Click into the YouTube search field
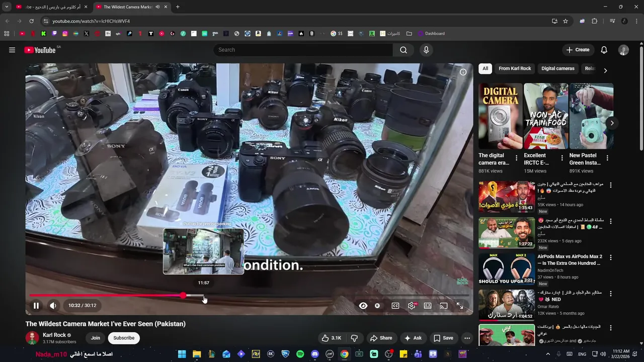 303,50
